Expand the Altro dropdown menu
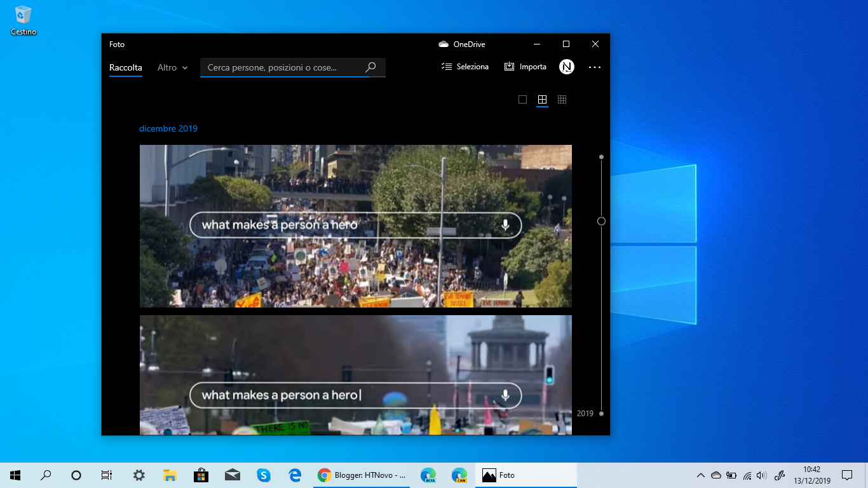 coord(172,67)
